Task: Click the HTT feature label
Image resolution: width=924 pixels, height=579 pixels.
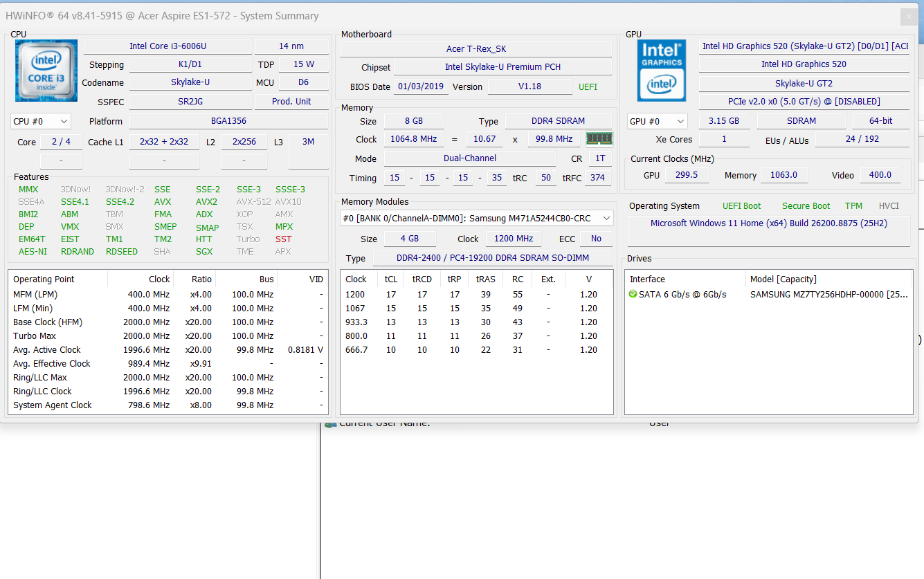Action: pyautogui.click(x=203, y=239)
